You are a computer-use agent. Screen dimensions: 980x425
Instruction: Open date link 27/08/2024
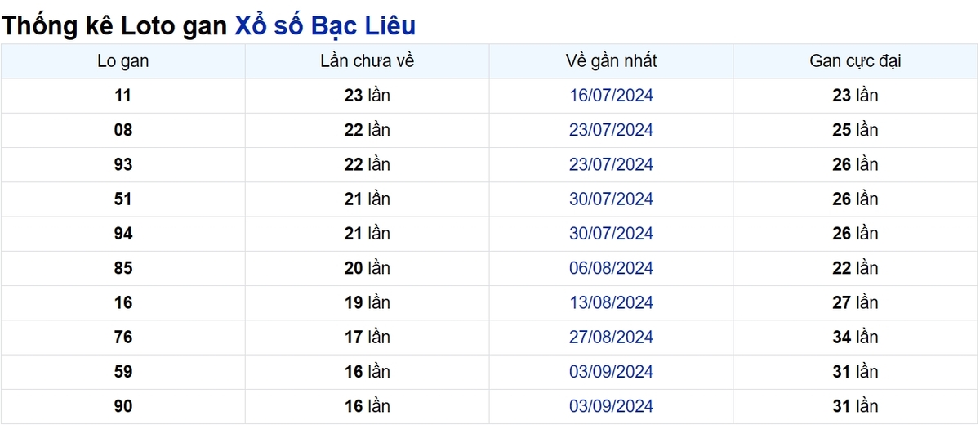pyautogui.click(x=611, y=337)
